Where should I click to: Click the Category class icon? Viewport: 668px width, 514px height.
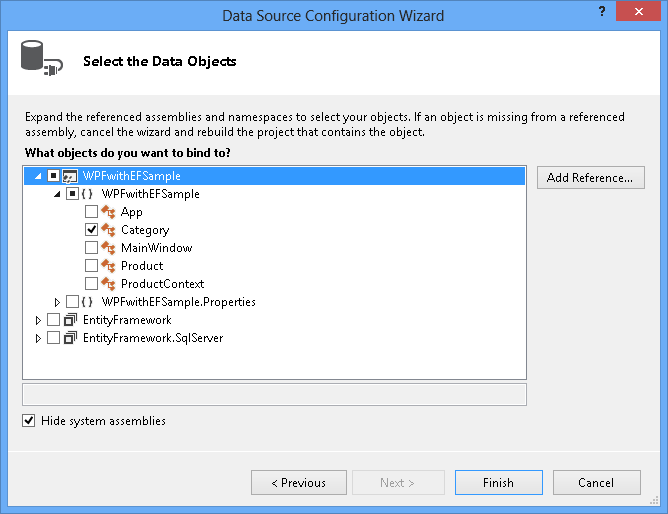point(109,230)
